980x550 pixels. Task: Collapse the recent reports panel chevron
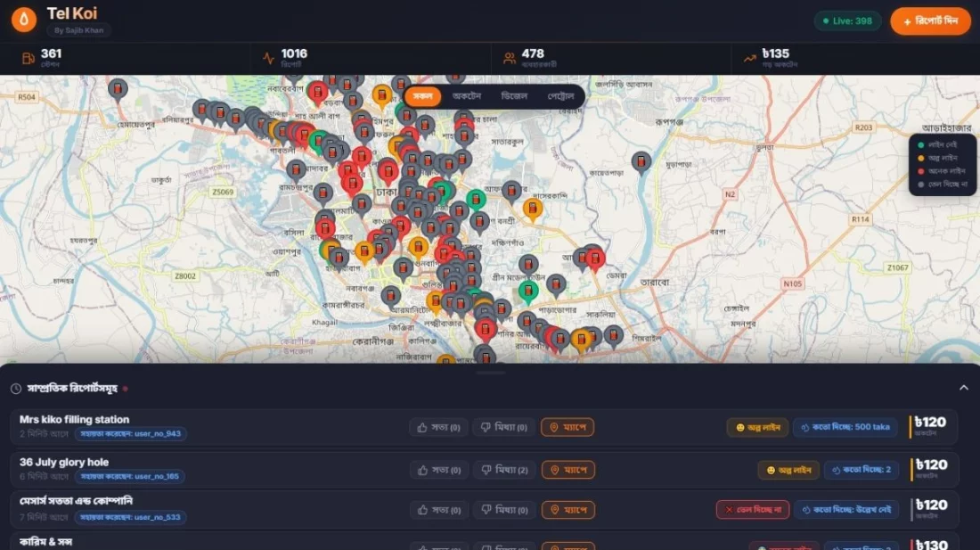point(963,388)
